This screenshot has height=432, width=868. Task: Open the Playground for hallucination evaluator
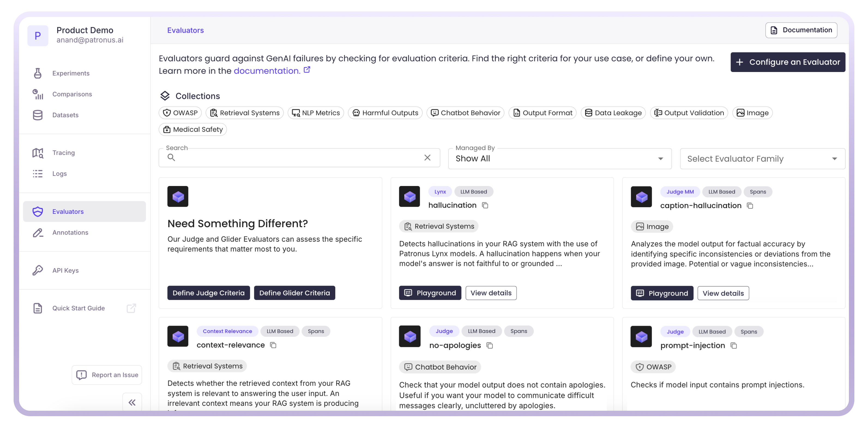(430, 293)
